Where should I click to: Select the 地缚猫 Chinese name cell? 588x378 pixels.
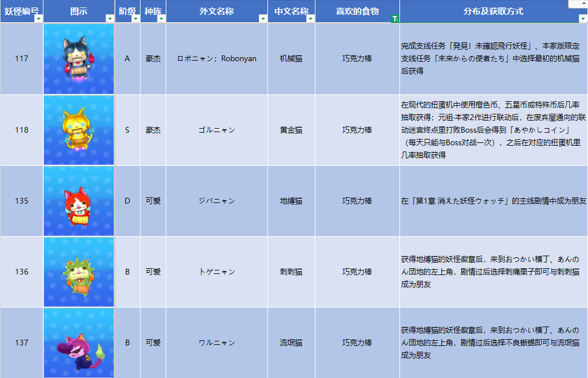(x=291, y=201)
